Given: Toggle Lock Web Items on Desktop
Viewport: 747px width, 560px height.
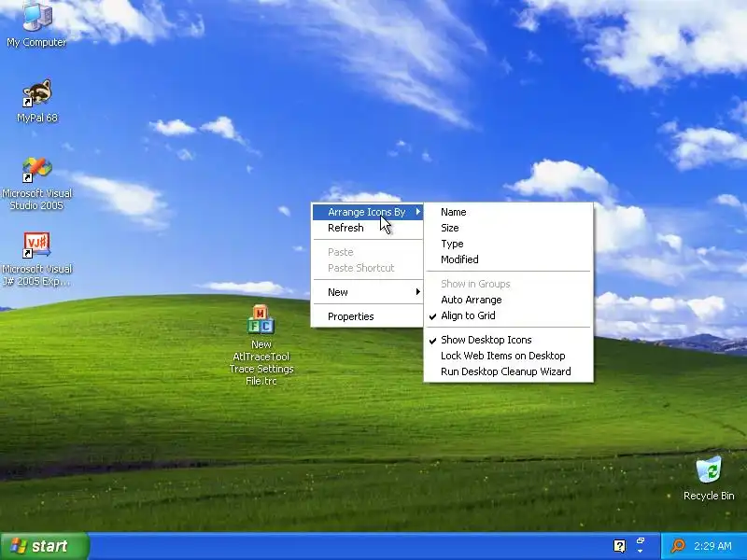Looking at the screenshot, I should (508, 356).
